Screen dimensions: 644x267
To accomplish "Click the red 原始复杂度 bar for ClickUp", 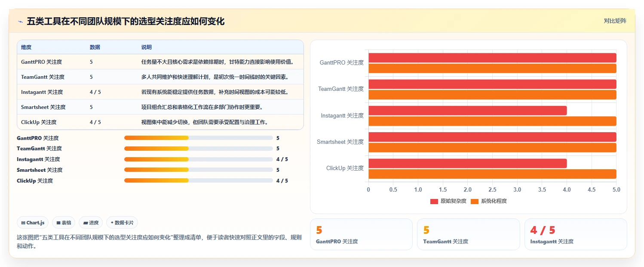I will pos(467,163).
